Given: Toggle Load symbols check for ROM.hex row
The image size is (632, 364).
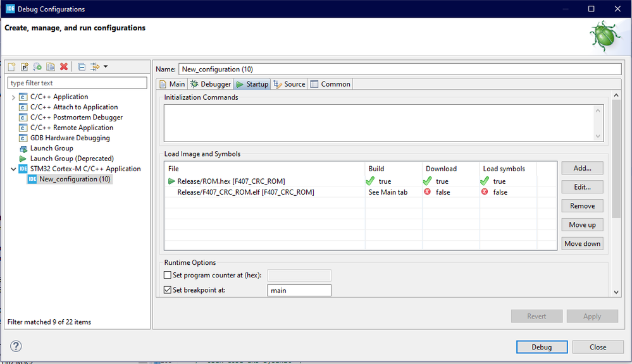Looking at the screenshot, I should point(485,181).
